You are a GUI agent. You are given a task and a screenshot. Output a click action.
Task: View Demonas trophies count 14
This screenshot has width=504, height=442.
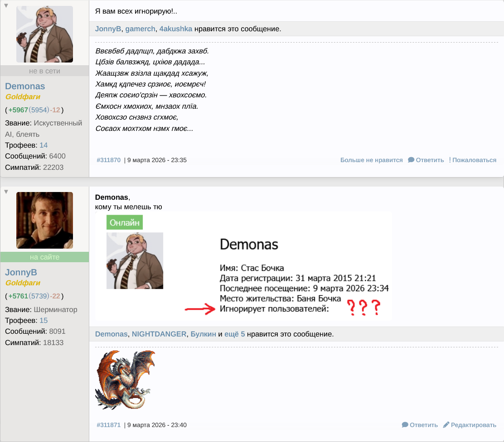pos(44,145)
